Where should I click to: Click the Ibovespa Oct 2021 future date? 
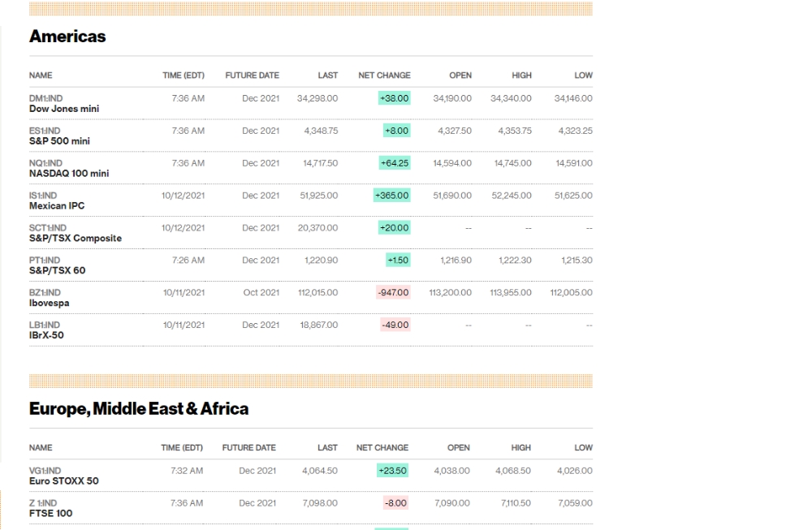coord(261,292)
